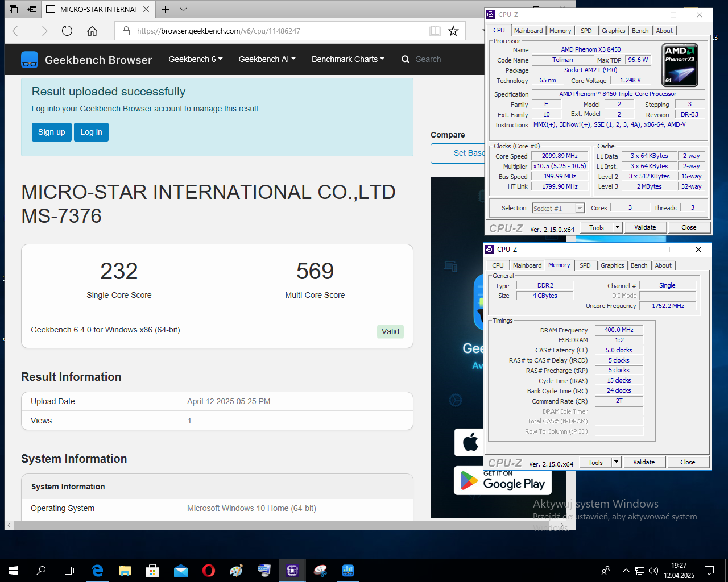Expand the Benchmark Charts menu

point(348,59)
